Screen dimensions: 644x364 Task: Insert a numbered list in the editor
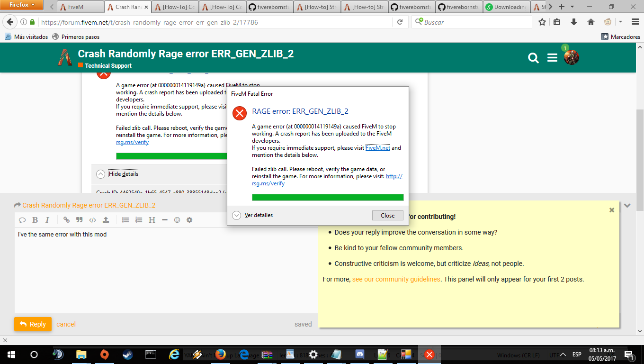click(x=139, y=220)
